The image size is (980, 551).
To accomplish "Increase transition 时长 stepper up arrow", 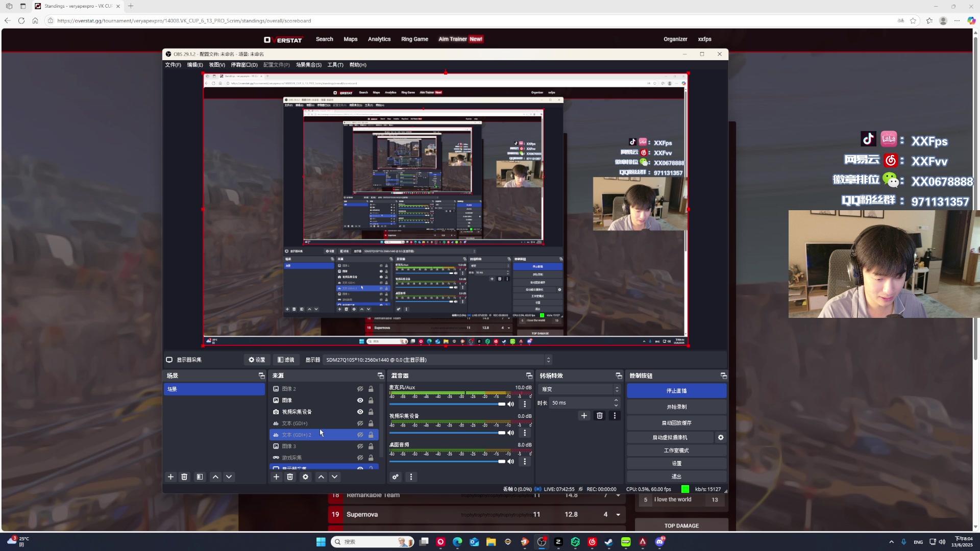I will [616, 400].
